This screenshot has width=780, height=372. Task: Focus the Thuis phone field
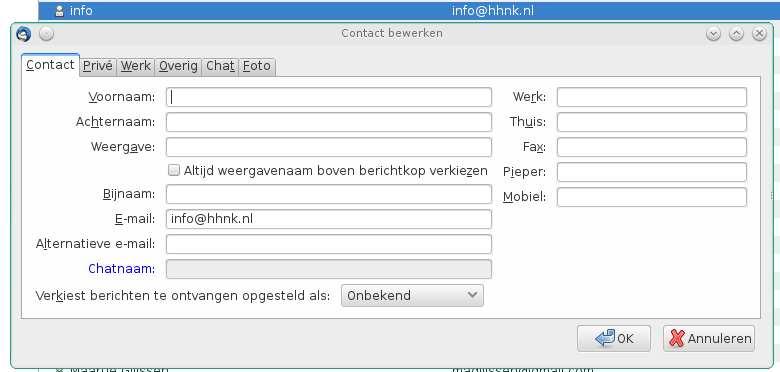tap(652, 122)
